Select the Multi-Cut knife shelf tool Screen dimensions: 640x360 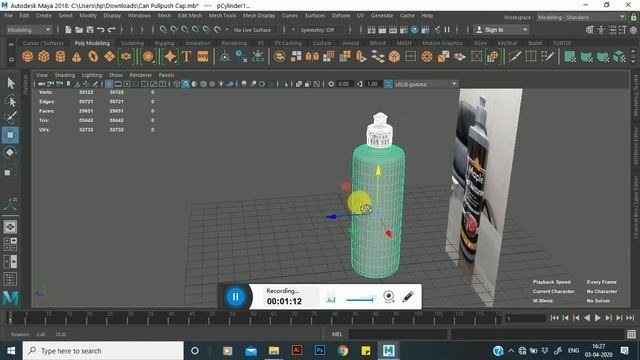pyautogui.click(x=515, y=56)
